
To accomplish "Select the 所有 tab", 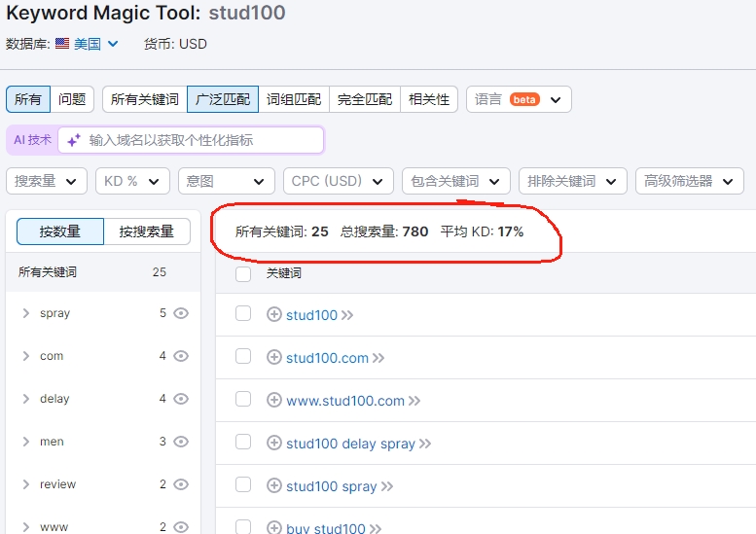I will point(28,99).
